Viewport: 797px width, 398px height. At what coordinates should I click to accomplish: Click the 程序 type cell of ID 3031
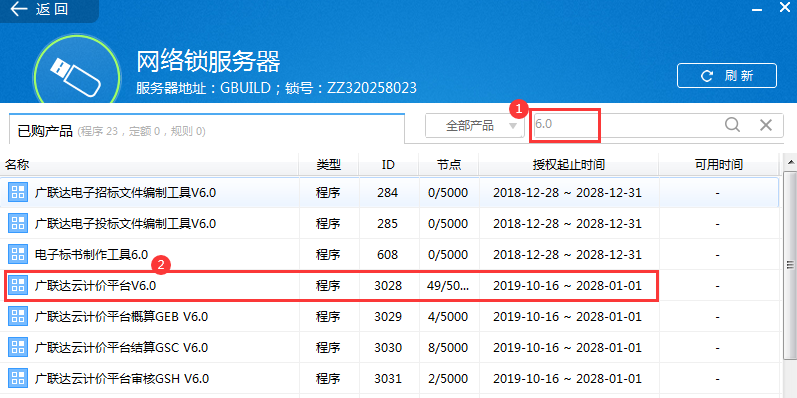pyautogui.click(x=328, y=379)
